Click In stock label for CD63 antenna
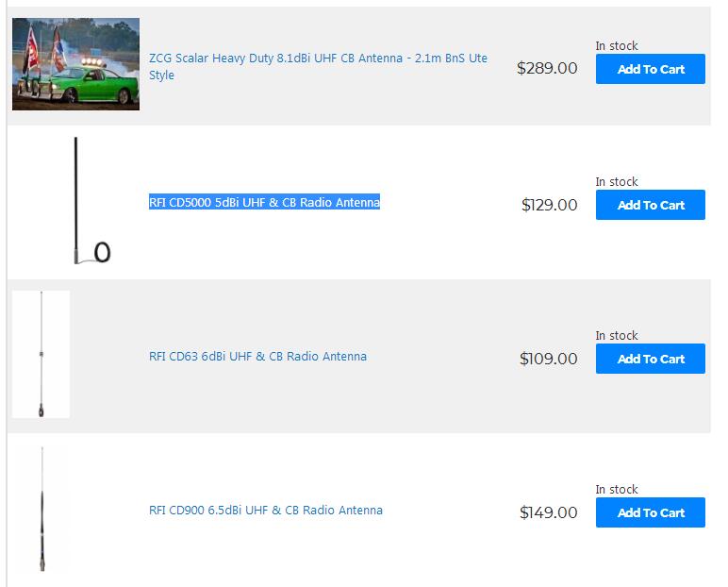The width and height of the screenshot is (728, 587). tap(617, 335)
